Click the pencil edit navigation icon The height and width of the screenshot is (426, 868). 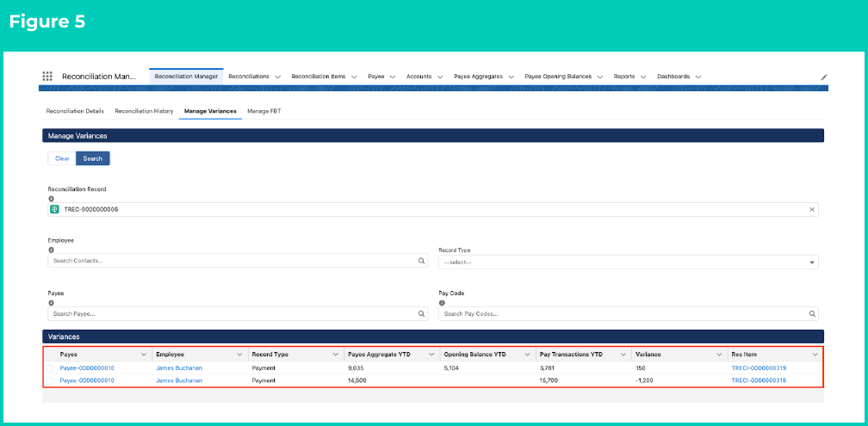click(824, 77)
